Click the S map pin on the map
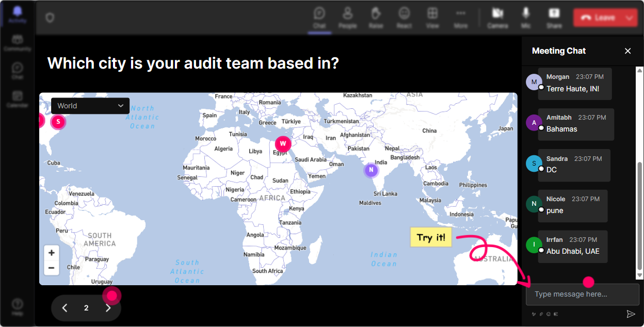 click(58, 122)
